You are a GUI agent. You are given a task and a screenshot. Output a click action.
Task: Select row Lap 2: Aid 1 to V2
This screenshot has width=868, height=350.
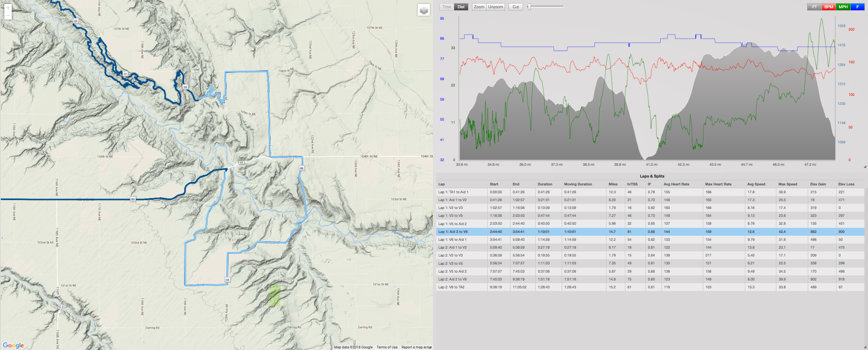pyautogui.click(x=650, y=247)
